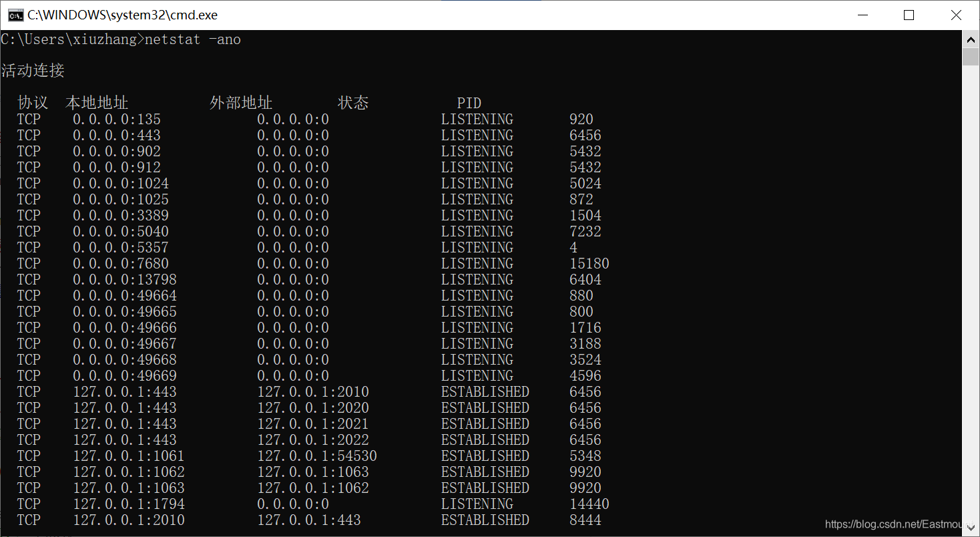Image resolution: width=980 pixels, height=537 pixels.
Task: Select PID value 872
Action: pos(581,200)
